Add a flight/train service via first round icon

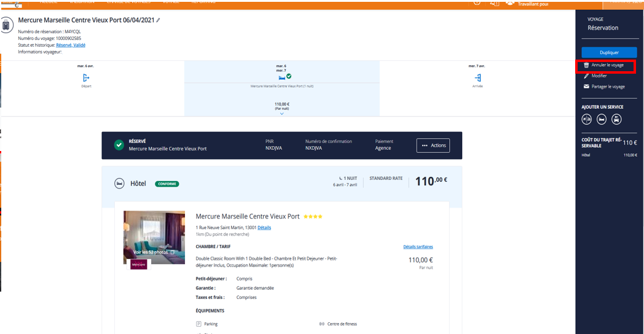click(x=587, y=119)
